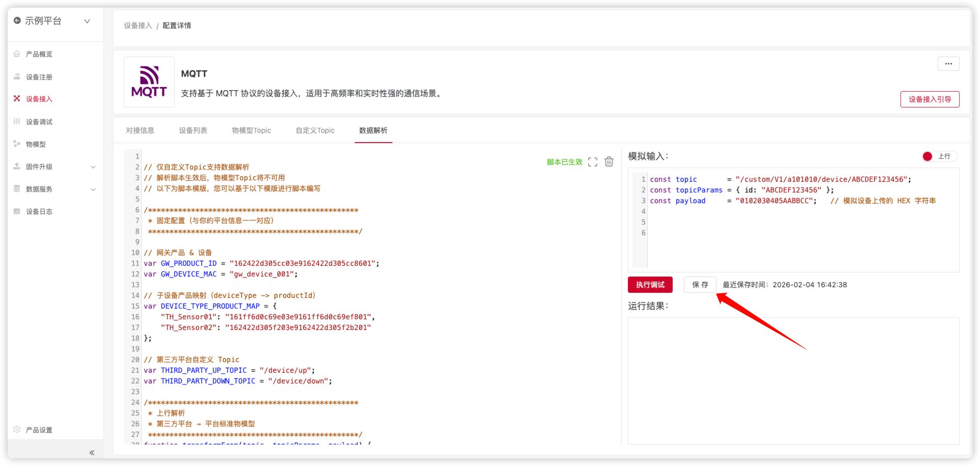Open 设备日志 in the sidebar
The image size is (980, 466).
39,211
